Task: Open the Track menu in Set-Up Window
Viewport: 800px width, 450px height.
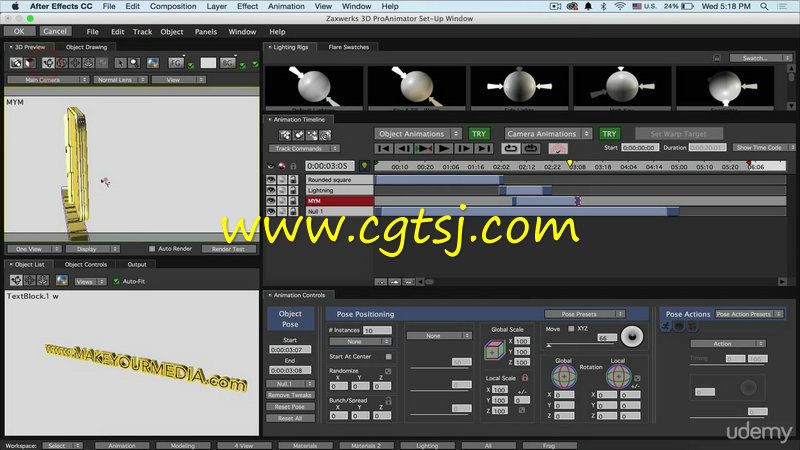Action: 142,32
